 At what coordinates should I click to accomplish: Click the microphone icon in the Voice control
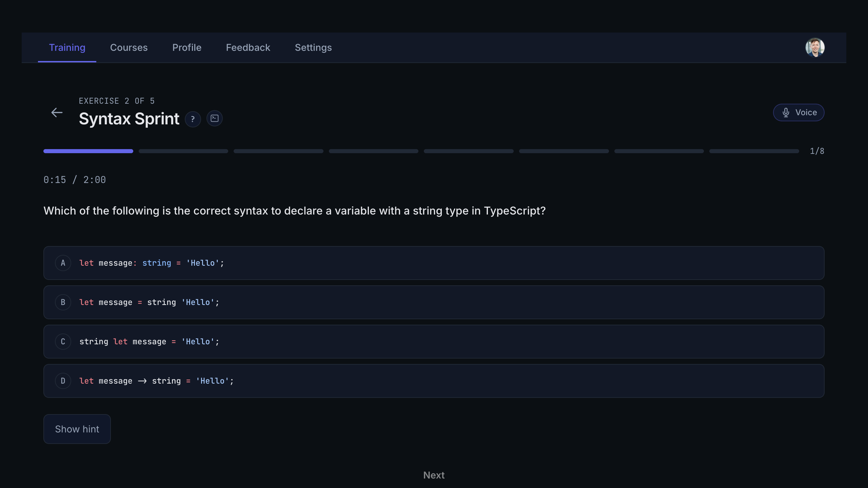point(786,113)
